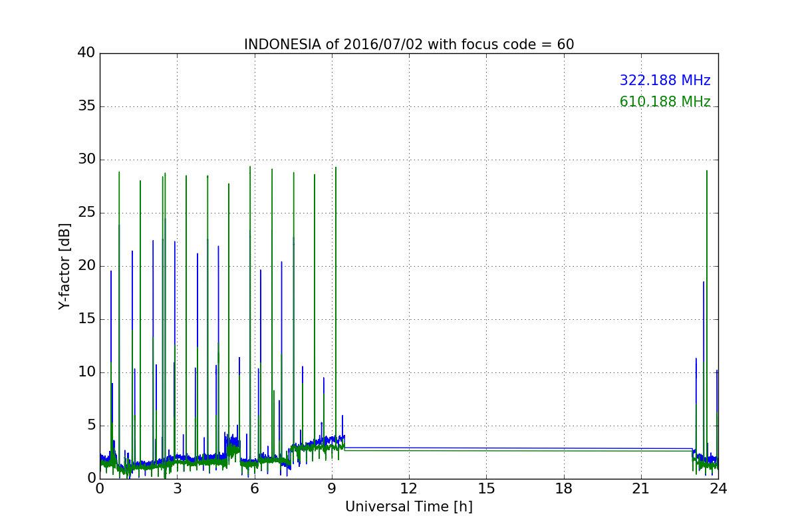The image size is (798, 532).
Task: Click the y-axis tick label 40
Action: 86,53
